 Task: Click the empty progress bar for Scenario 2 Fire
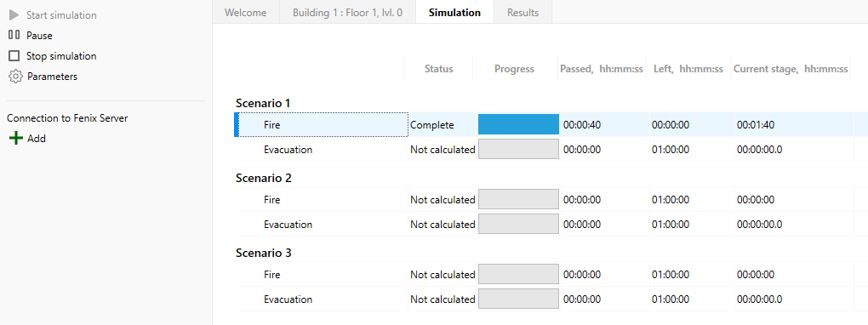click(x=519, y=199)
